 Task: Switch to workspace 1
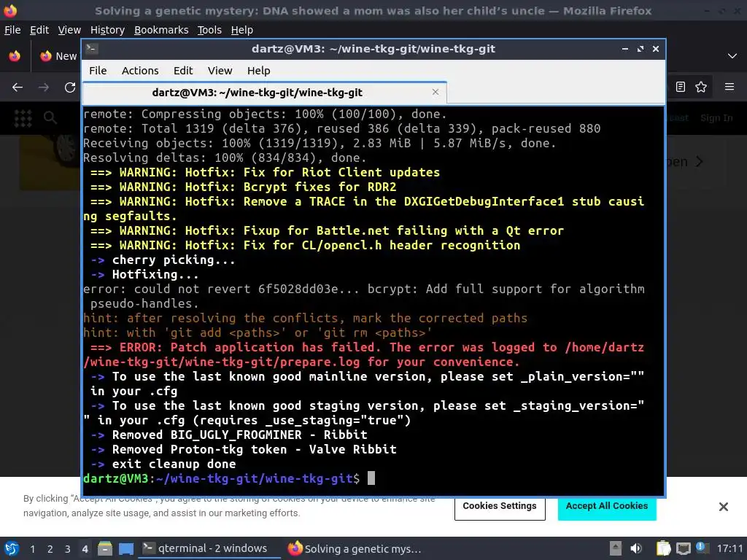(32, 549)
